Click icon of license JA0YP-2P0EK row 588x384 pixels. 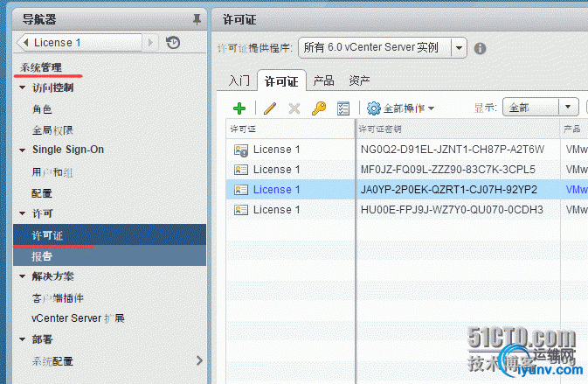pyautogui.click(x=241, y=190)
